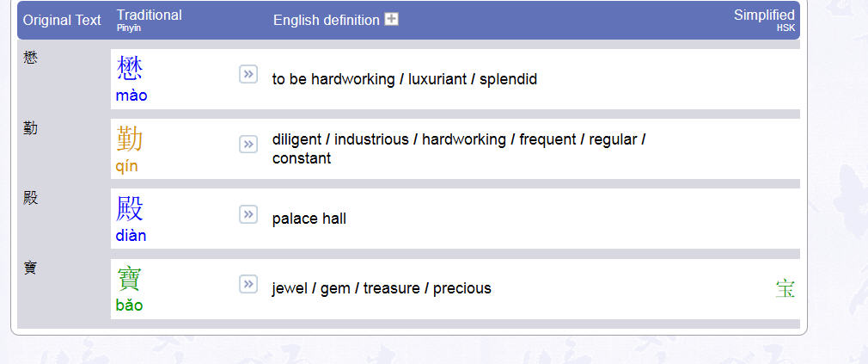
Task: Click the large blue 懋 character
Action: click(x=130, y=69)
